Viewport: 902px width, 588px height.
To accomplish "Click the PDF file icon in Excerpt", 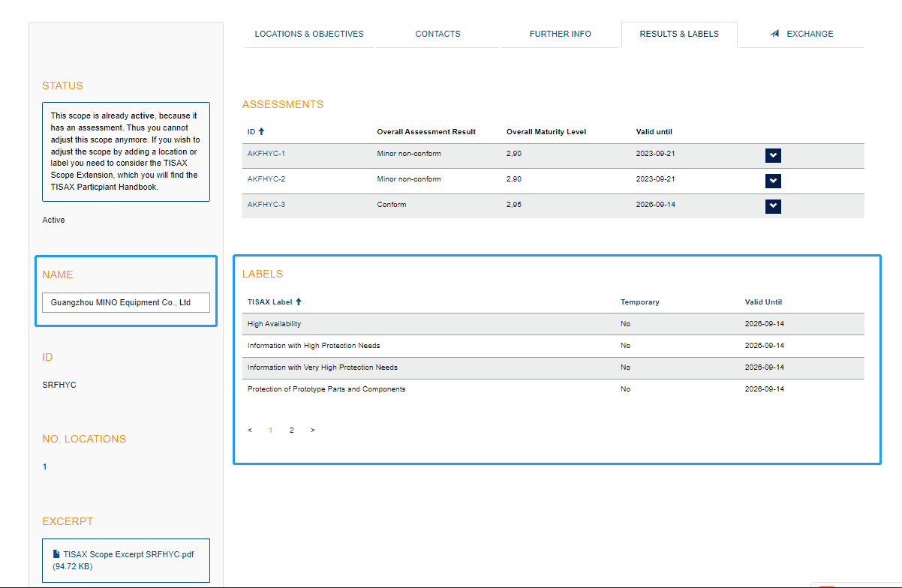I will 56,554.
